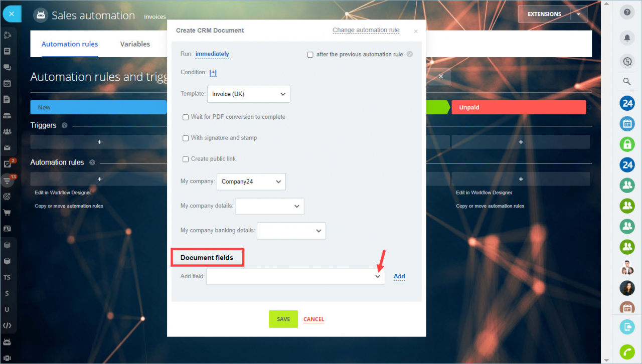Open the mail envelope icon in left sidebar
Viewport: 642px width, 364px height.
[x=7, y=148]
